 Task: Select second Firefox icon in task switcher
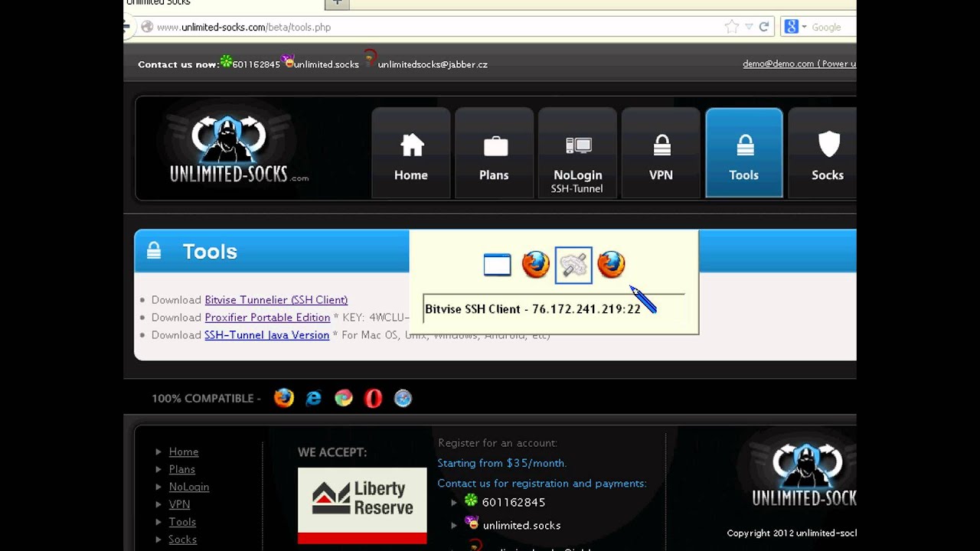pos(611,265)
